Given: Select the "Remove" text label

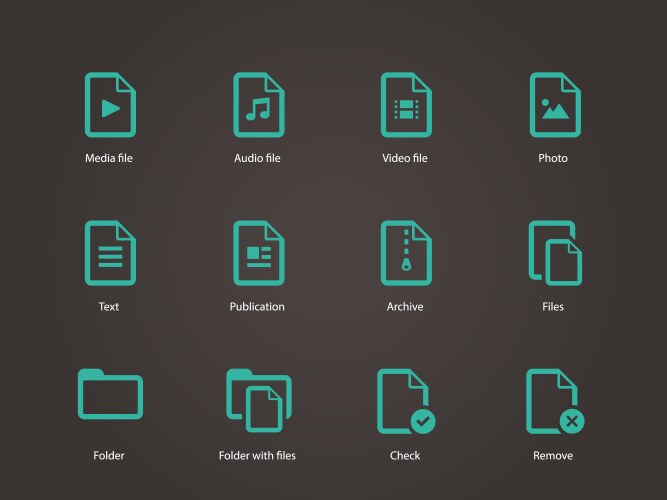Looking at the screenshot, I should tap(553, 456).
